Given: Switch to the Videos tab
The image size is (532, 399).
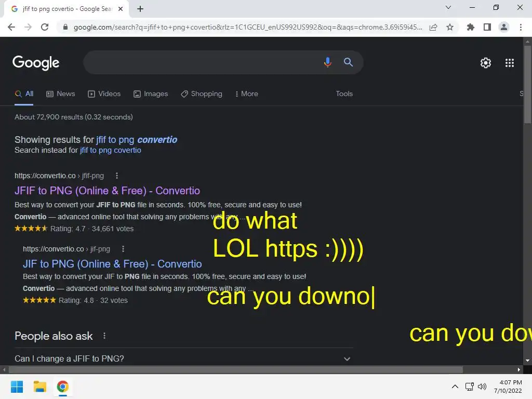Looking at the screenshot, I should pos(104,94).
